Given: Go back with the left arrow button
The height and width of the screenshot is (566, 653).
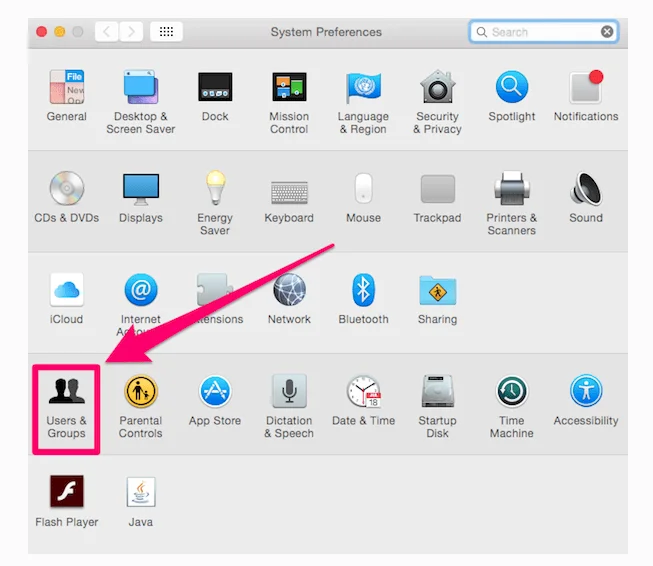Looking at the screenshot, I should pos(107,32).
